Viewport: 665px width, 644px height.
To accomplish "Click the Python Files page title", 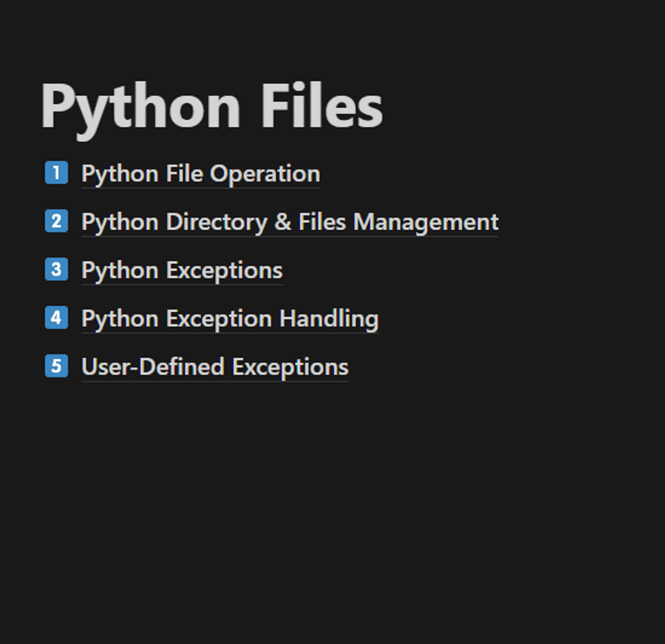I will coord(212,106).
